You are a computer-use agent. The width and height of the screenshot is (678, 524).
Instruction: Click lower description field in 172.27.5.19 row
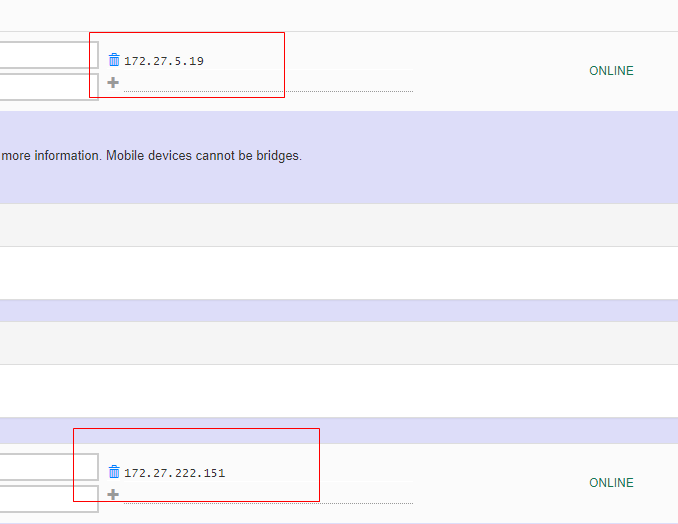49,87
